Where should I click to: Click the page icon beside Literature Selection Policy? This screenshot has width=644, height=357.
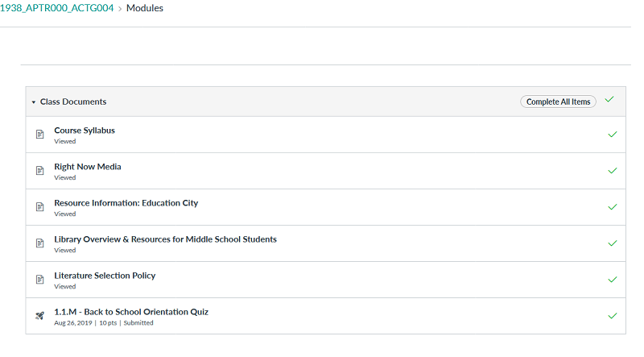pos(39,280)
